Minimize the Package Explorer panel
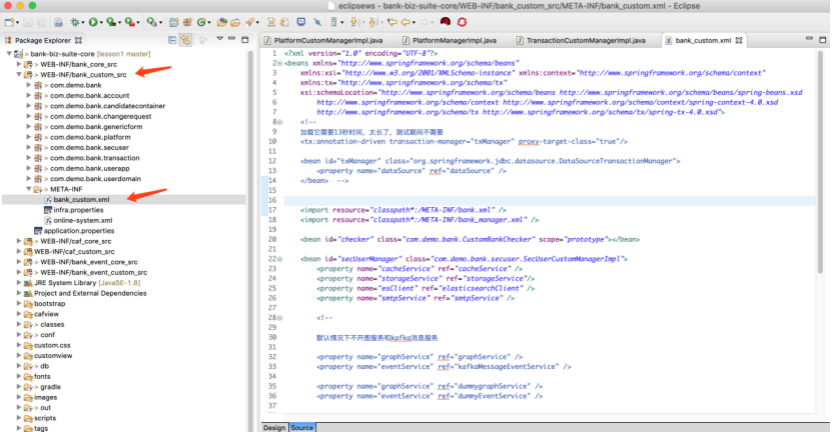The height and width of the screenshot is (432, 832). 229,40
